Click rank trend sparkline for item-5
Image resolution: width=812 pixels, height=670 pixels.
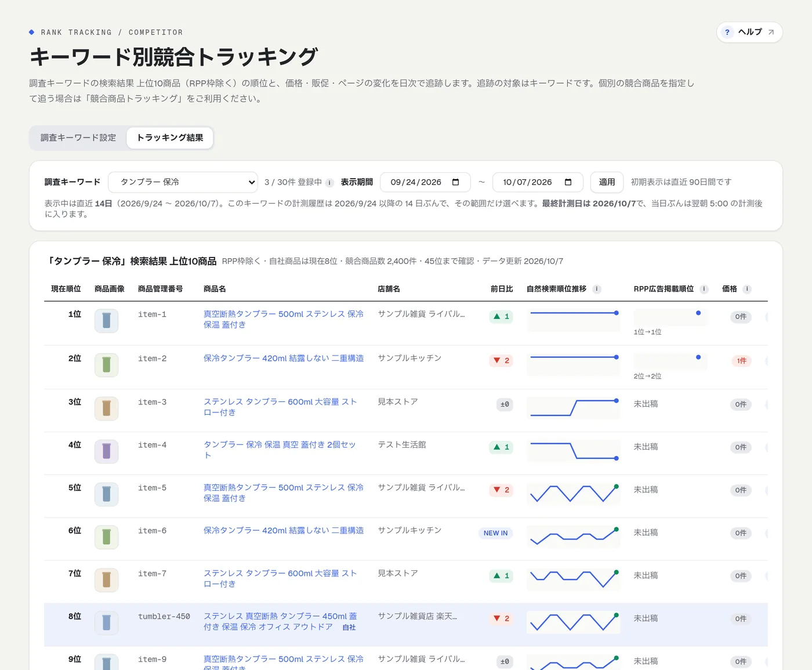coord(574,494)
